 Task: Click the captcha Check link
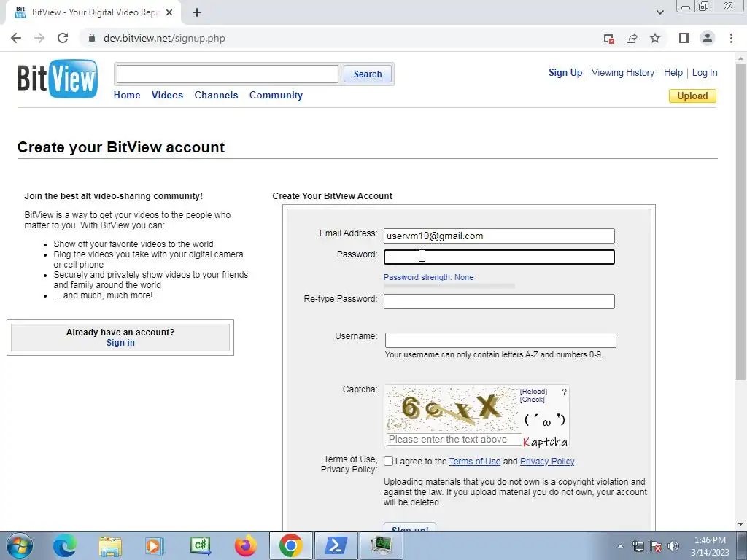pos(532,400)
